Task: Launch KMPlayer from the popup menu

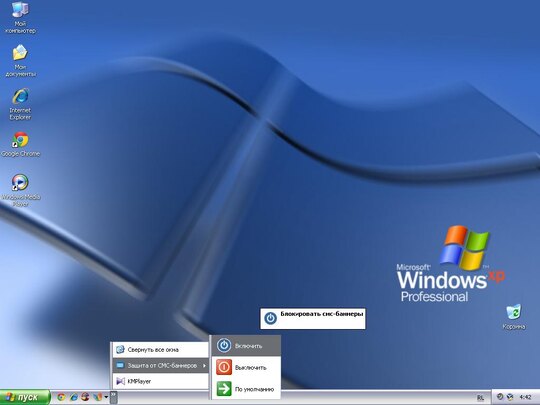Action: [x=160, y=381]
